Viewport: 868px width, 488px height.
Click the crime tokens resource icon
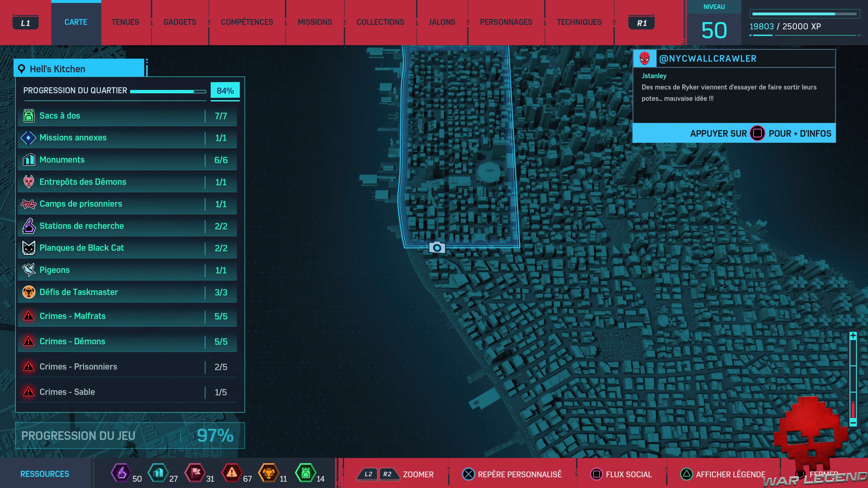[x=231, y=473]
